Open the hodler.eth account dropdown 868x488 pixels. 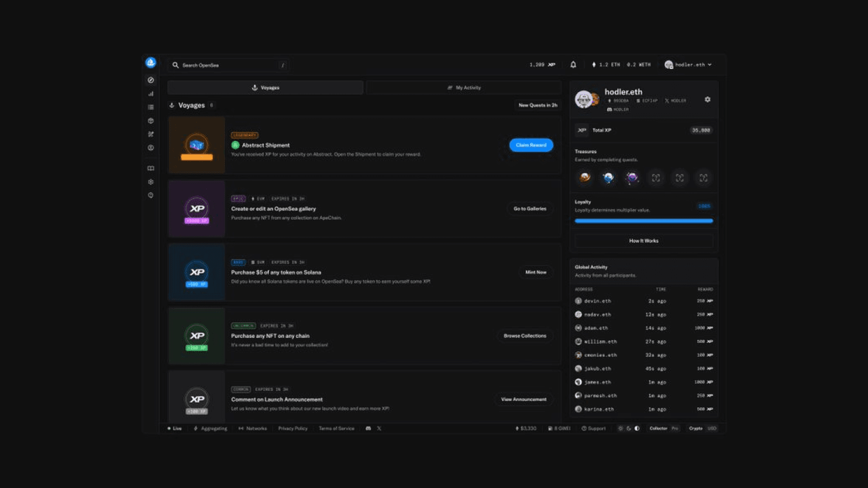click(x=688, y=65)
